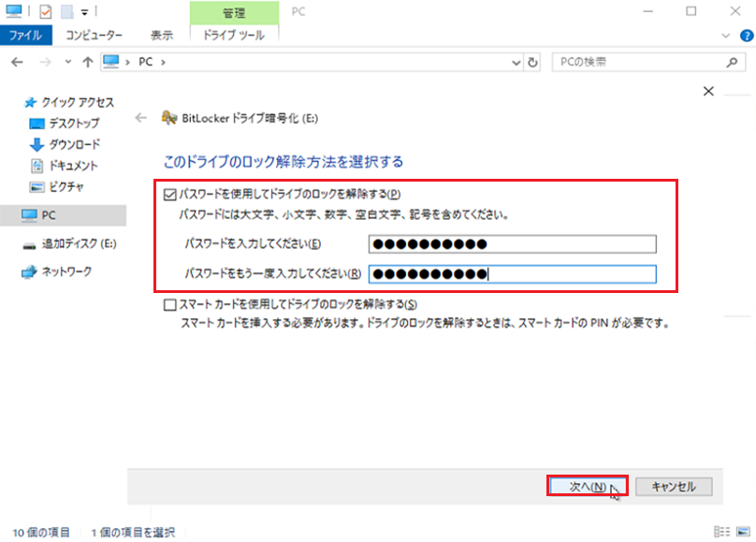
Task: Close the BitLocker wizard dialog
Action: pos(707,92)
